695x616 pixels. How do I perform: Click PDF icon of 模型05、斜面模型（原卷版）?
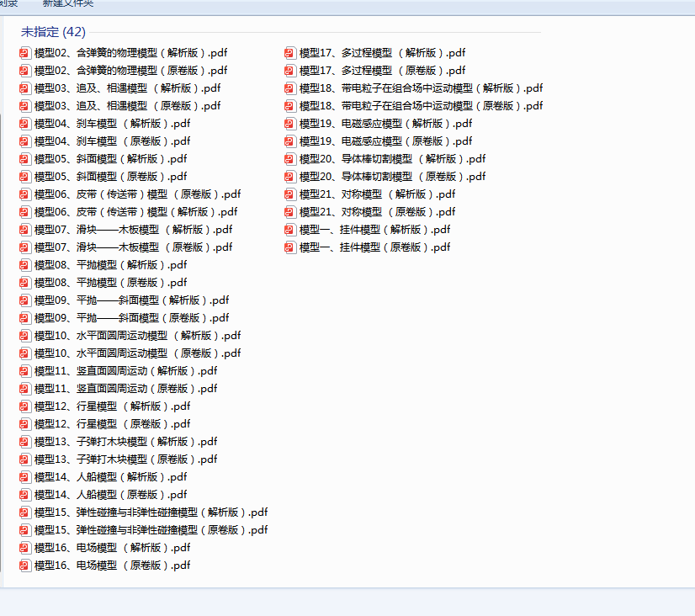coord(25,177)
